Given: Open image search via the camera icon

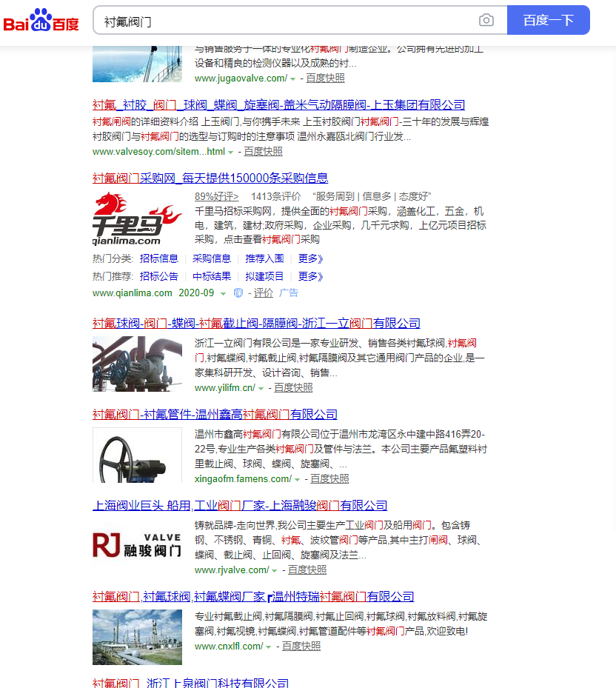Looking at the screenshot, I should [x=486, y=20].
